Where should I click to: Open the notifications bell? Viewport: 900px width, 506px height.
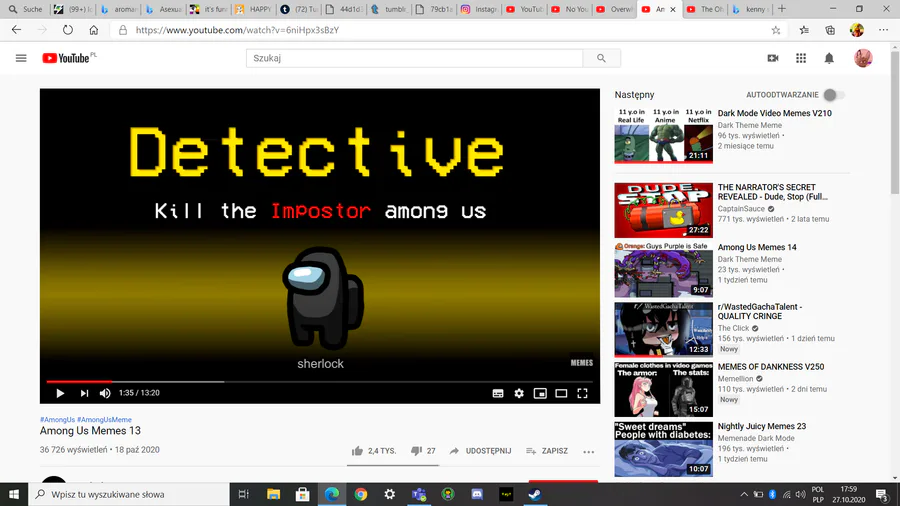829,58
